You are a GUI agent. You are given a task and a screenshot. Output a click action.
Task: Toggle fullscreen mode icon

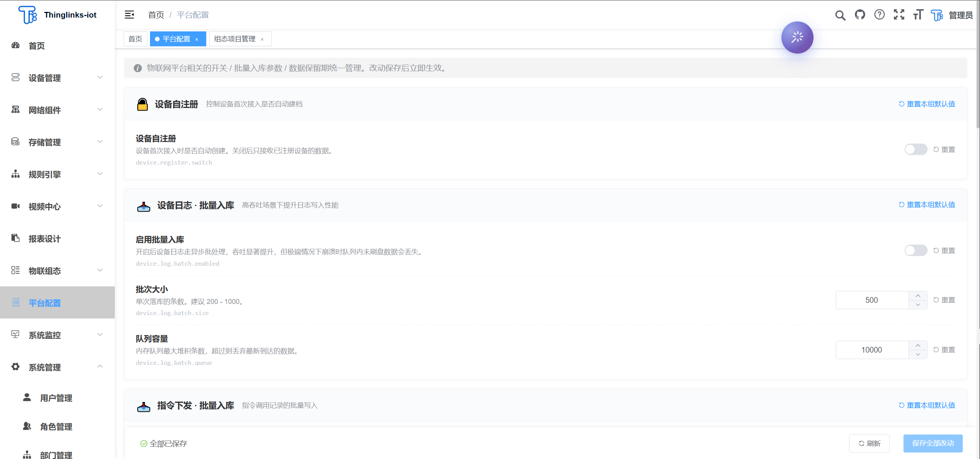[899, 15]
